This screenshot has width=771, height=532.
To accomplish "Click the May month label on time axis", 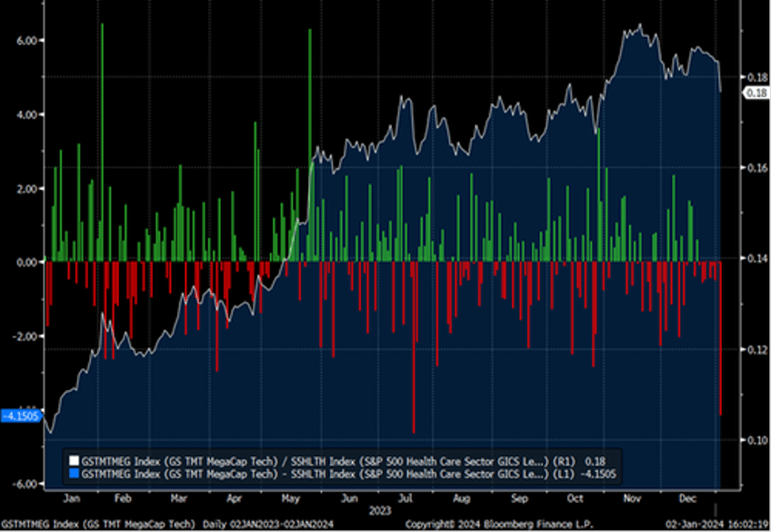I will click(x=290, y=498).
